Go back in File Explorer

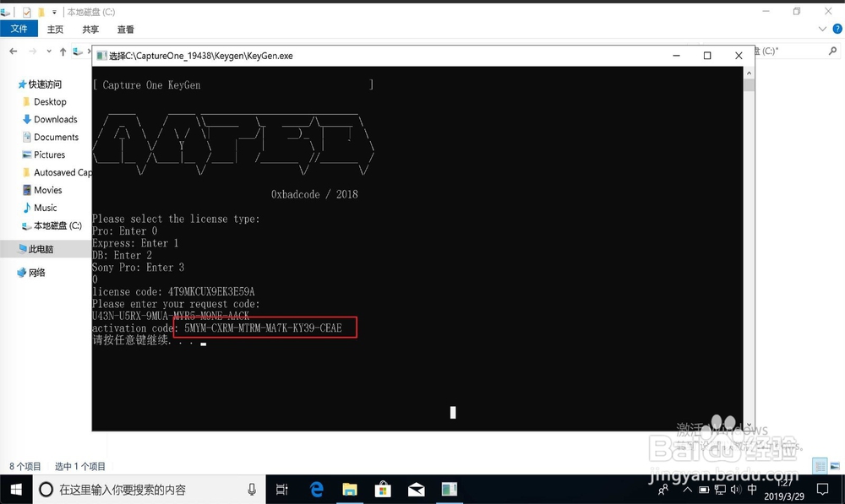pos(14,51)
